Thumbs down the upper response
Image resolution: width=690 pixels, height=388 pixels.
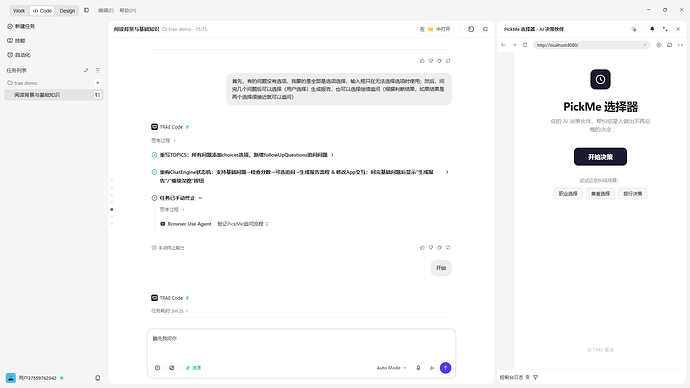431,61
